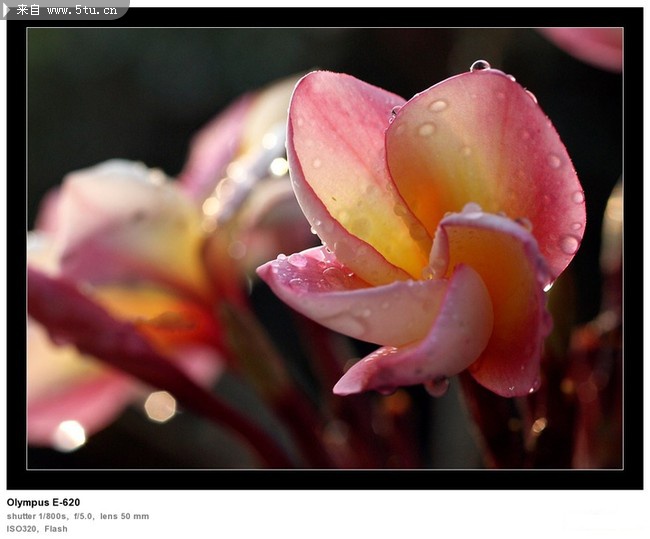Click the "来自" text in the watermark

29,10
